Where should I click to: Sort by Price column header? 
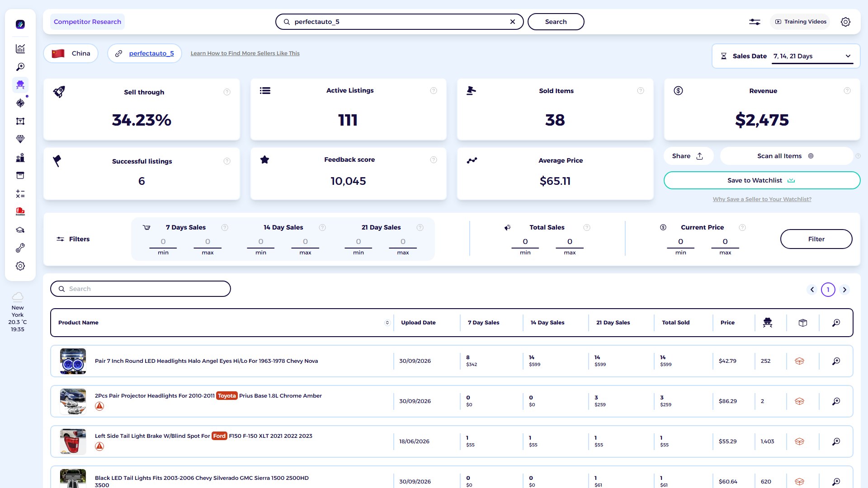tap(727, 323)
